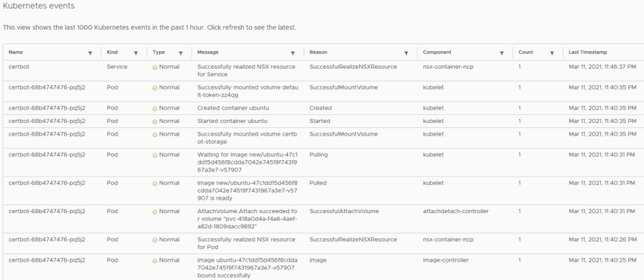Open the Type column filter icon
Screen dimensions: 644x280
click(x=181, y=53)
